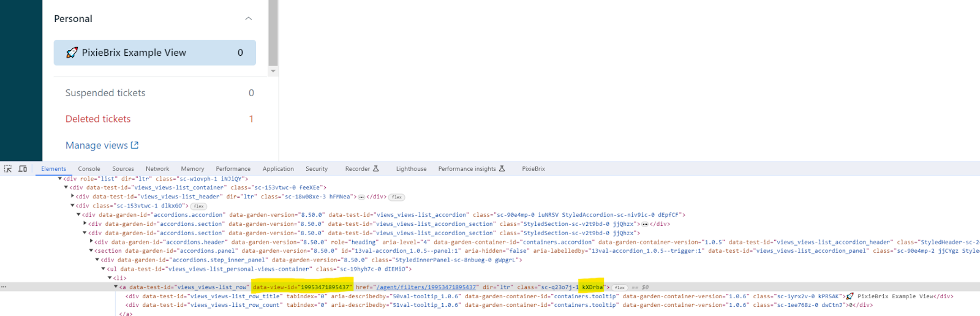Expand the views-list header div node
The image size is (980, 316).
73,197
